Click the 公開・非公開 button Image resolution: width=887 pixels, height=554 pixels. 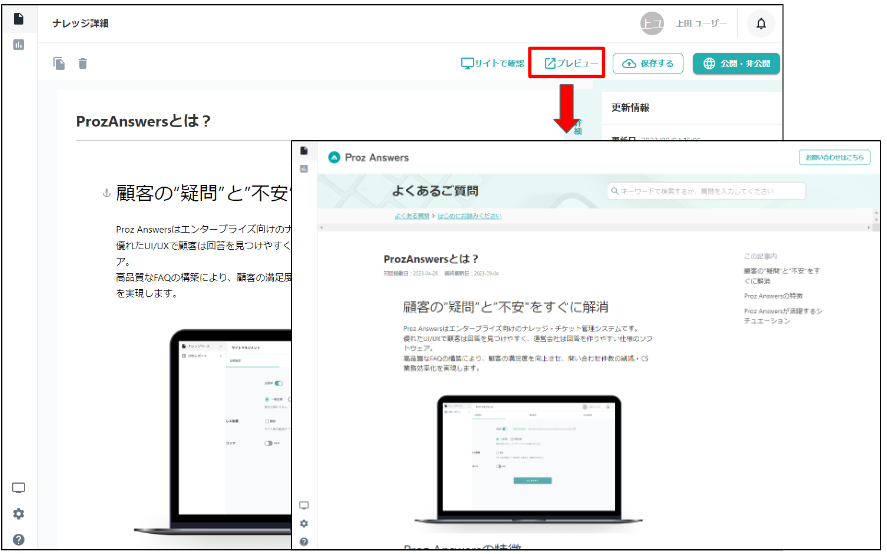point(736,63)
